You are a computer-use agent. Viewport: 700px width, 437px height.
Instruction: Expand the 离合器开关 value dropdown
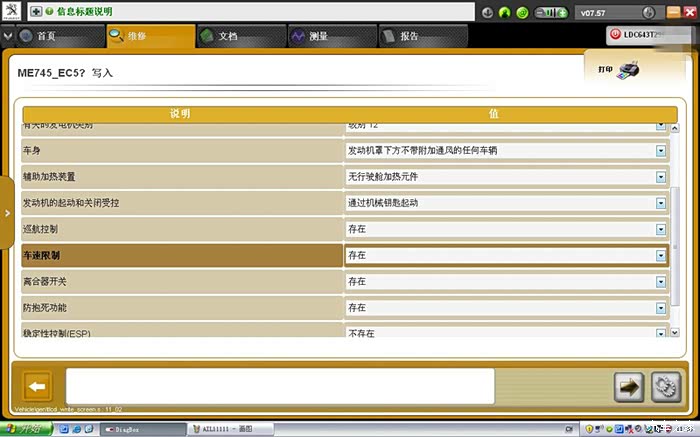[x=660, y=282]
